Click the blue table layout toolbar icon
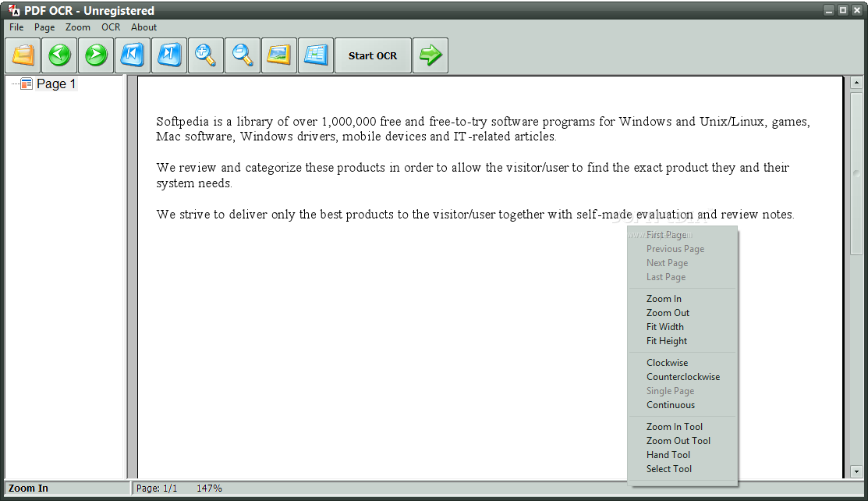The image size is (868, 501). 316,55
